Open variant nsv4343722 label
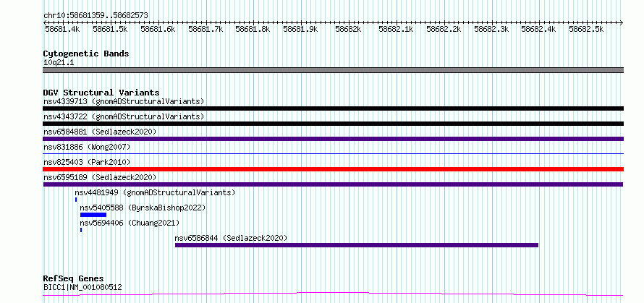The image size is (644, 303). coord(124,116)
